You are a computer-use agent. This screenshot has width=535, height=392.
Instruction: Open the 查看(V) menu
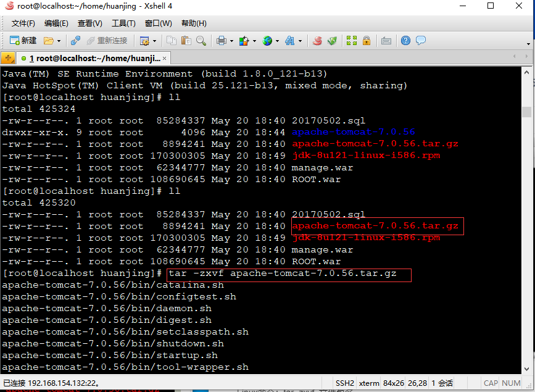pyautogui.click(x=89, y=23)
